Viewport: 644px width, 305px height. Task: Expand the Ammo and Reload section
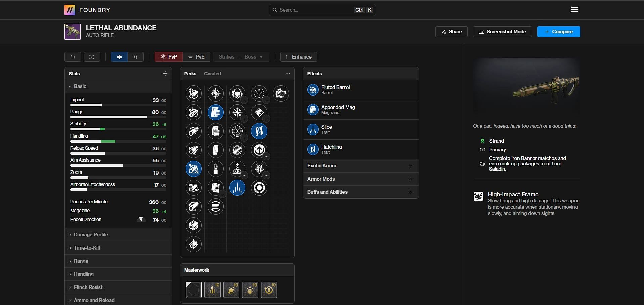pyautogui.click(x=118, y=300)
